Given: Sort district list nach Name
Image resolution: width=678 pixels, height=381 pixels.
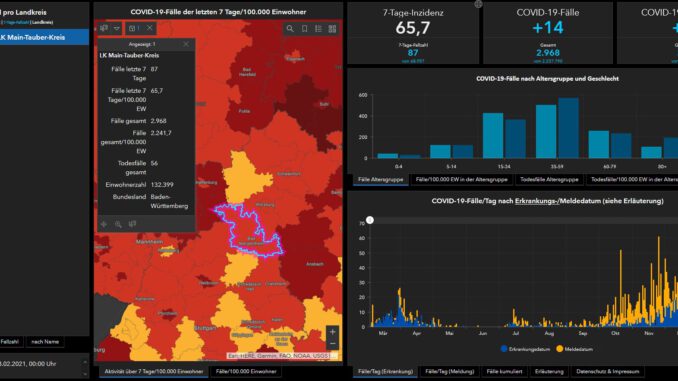Looking at the screenshot, I should coord(45,342).
